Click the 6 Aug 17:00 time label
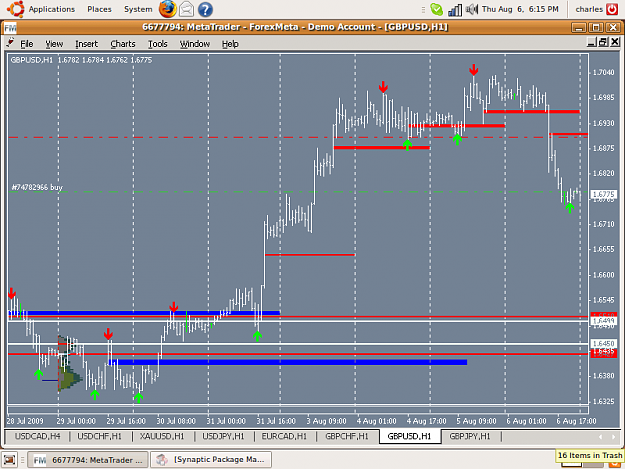The image size is (625, 469). pos(576,421)
